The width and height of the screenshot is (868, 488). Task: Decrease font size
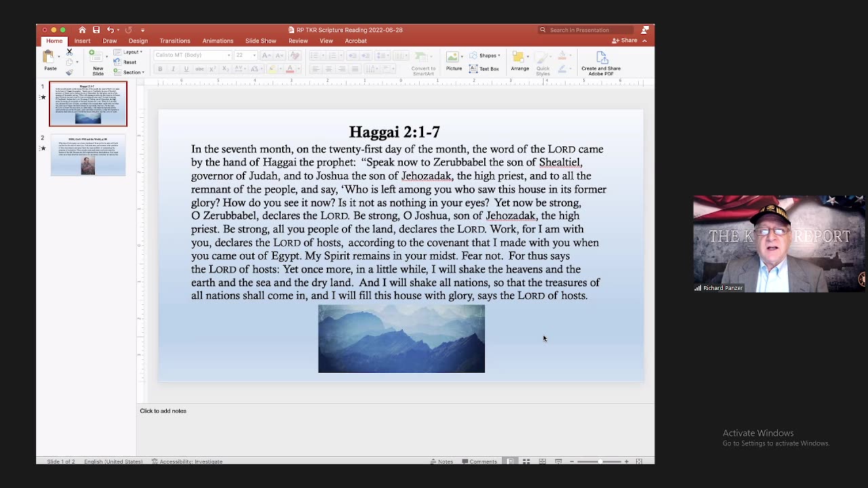point(279,55)
